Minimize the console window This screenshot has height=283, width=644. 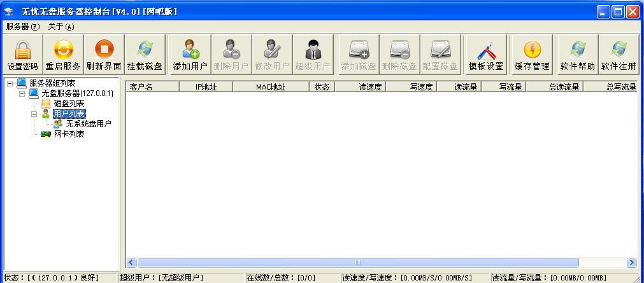(x=603, y=12)
